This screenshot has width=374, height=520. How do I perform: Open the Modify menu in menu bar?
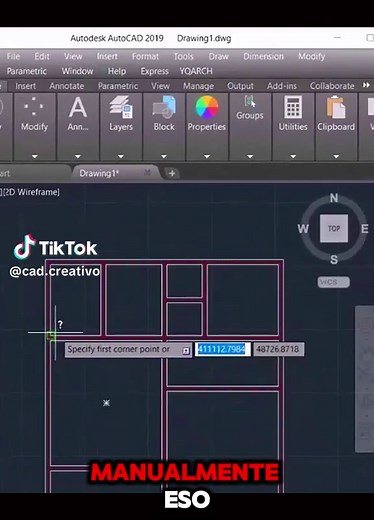pyautogui.click(x=311, y=56)
